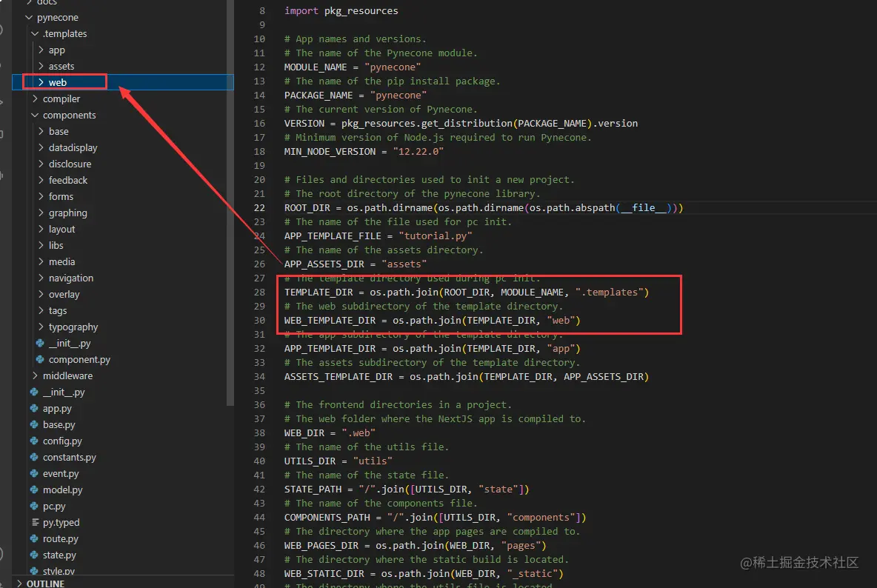Screen dimensions: 877x588
Task: Click text file icon beside py.typed
Action: pos(36,522)
